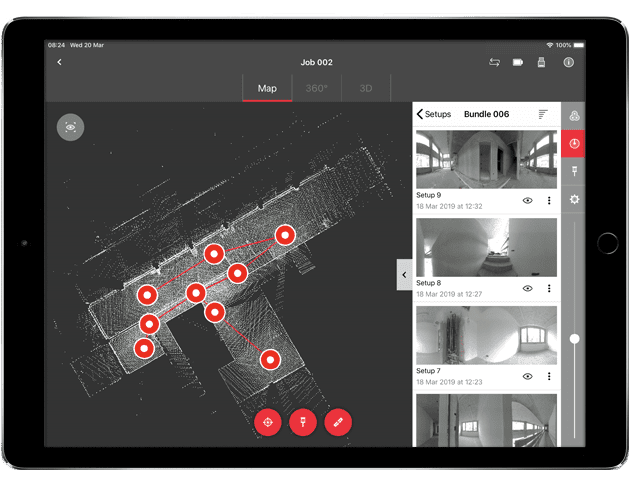629x482 pixels.
Task: Toggle visibility of Setup 8
Action: click(x=528, y=288)
